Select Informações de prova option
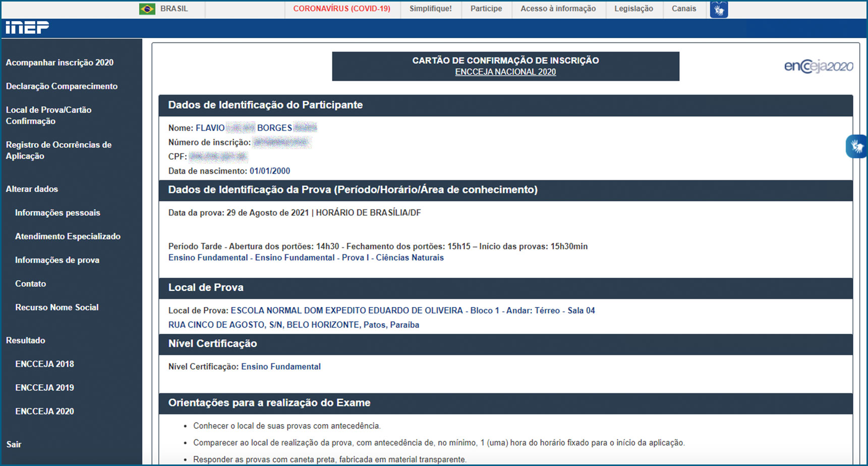868x466 pixels. 56,260
